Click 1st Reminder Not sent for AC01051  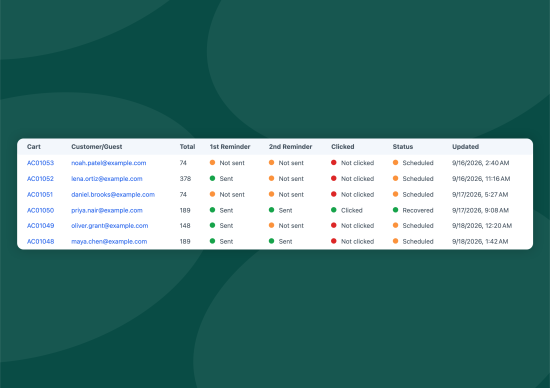pyautogui.click(x=227, y=194)
